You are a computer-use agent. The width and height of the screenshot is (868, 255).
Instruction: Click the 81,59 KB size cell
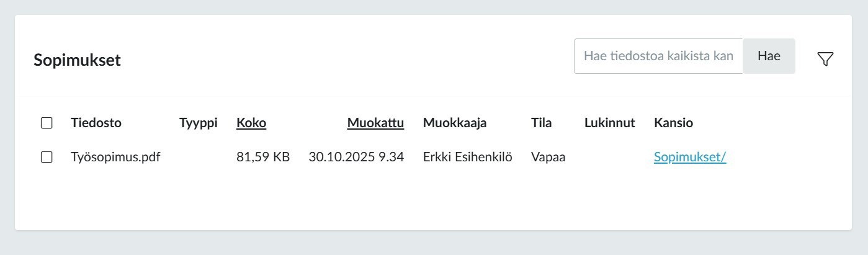click(x=263, y=157)
